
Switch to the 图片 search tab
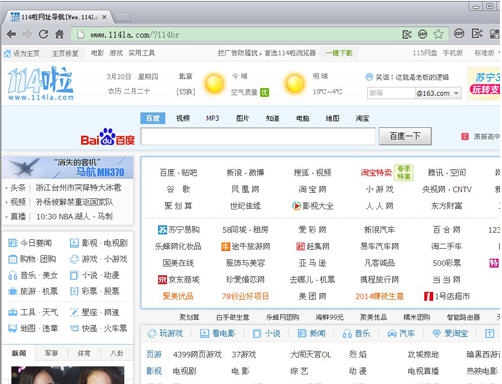(x=242, y=118)
